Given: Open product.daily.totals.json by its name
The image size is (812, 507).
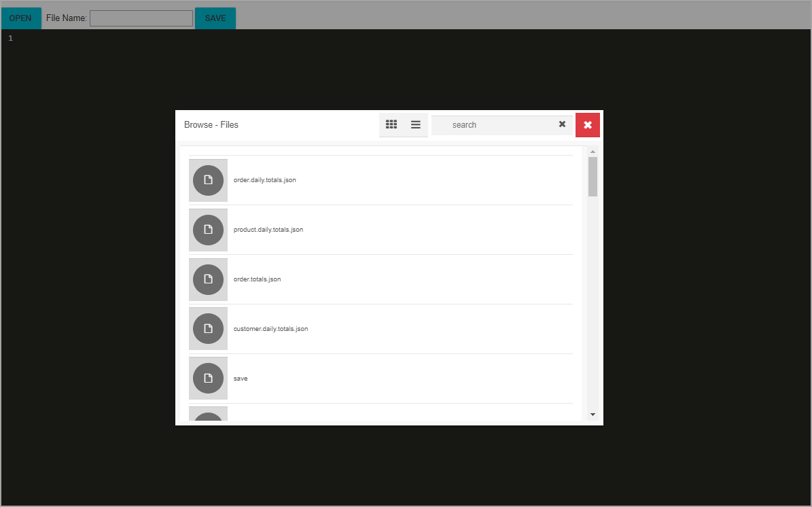Looking at the screenshot, I should coord(268,230).
